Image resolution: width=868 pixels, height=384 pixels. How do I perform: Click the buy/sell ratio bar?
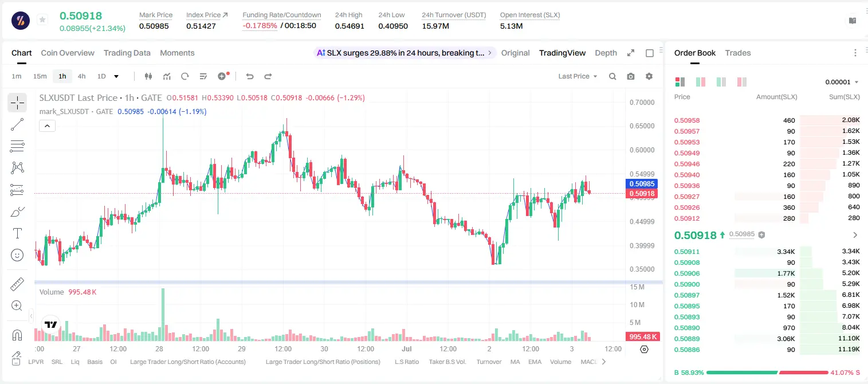767,373
